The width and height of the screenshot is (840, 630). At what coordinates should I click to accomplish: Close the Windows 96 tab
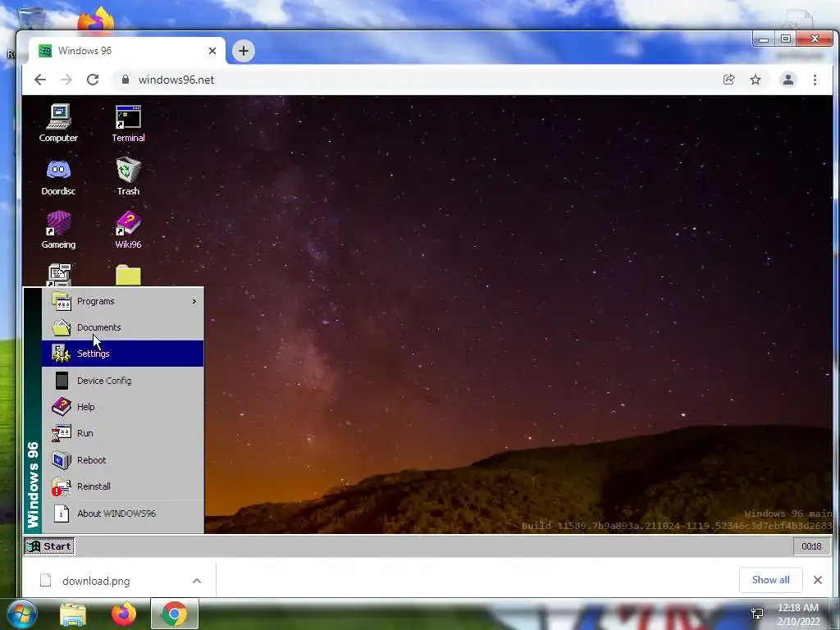tap(212, 51)
